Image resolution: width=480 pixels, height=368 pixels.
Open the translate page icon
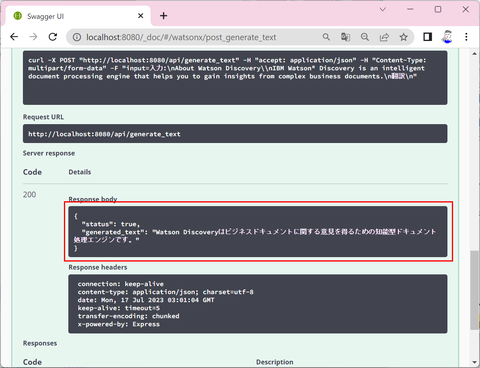click(x=345, y=37)
